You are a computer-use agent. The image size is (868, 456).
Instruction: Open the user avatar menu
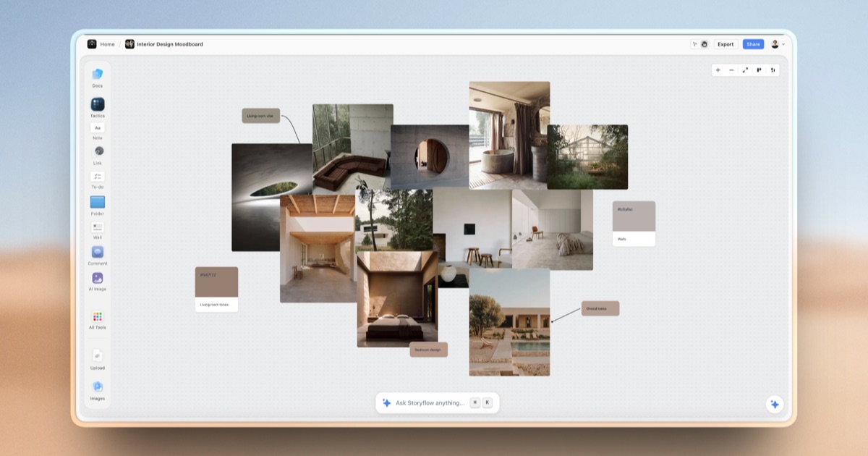775,44
